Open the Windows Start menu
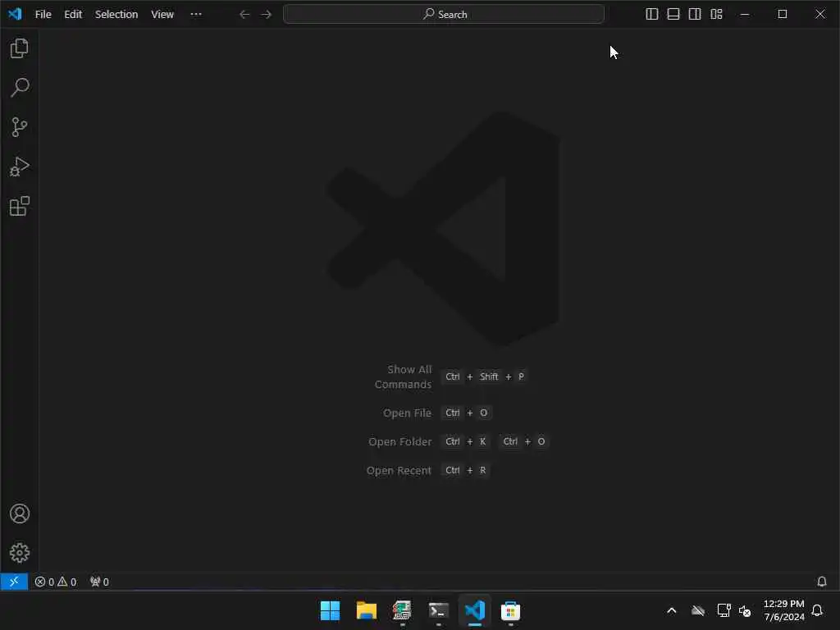 (330, 610)
